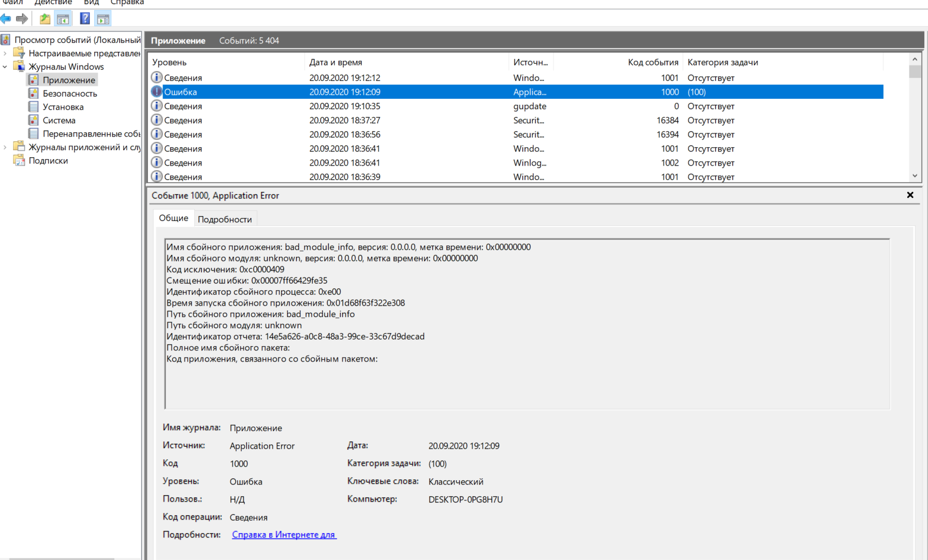Select the event at 20.09.2020 18:36:39

pyautogui.click(x=516, y=177)
